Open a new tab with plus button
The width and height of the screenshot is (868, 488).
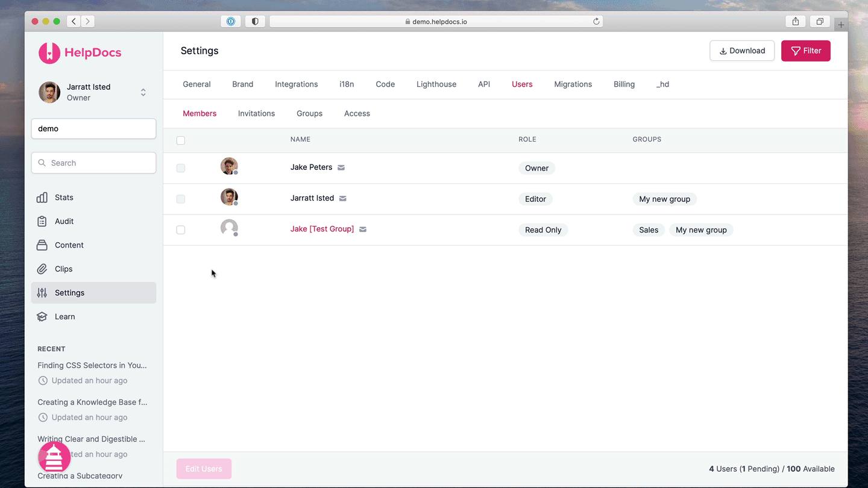point(841,25)
